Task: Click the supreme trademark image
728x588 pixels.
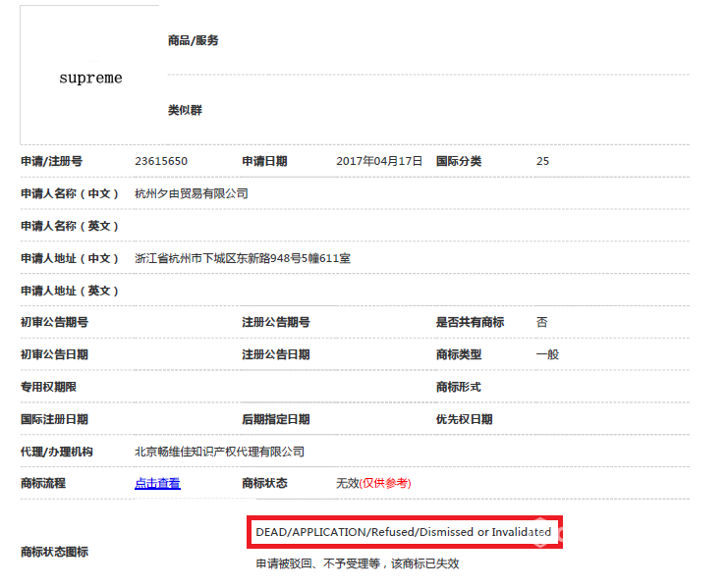Action: (x=90, y=78)
